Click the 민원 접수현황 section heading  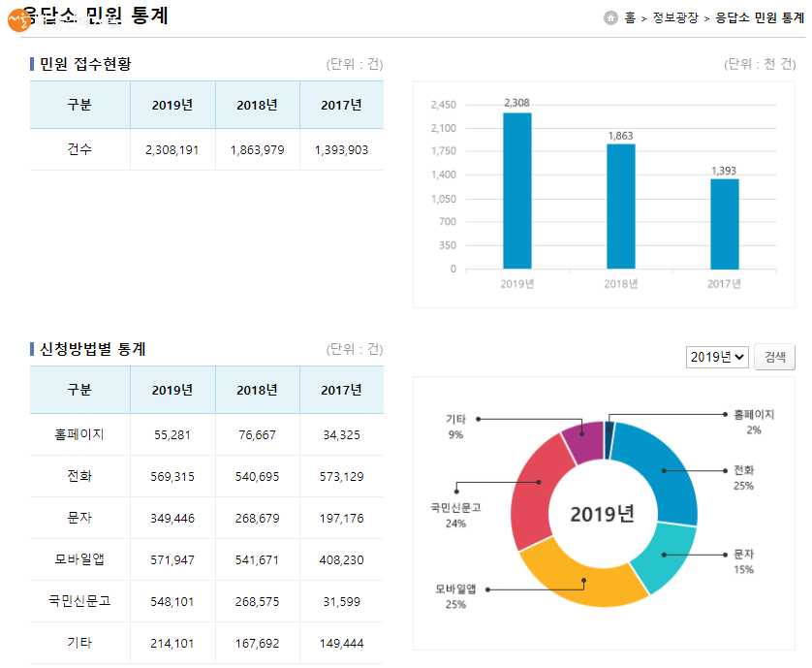coord(85,64)
